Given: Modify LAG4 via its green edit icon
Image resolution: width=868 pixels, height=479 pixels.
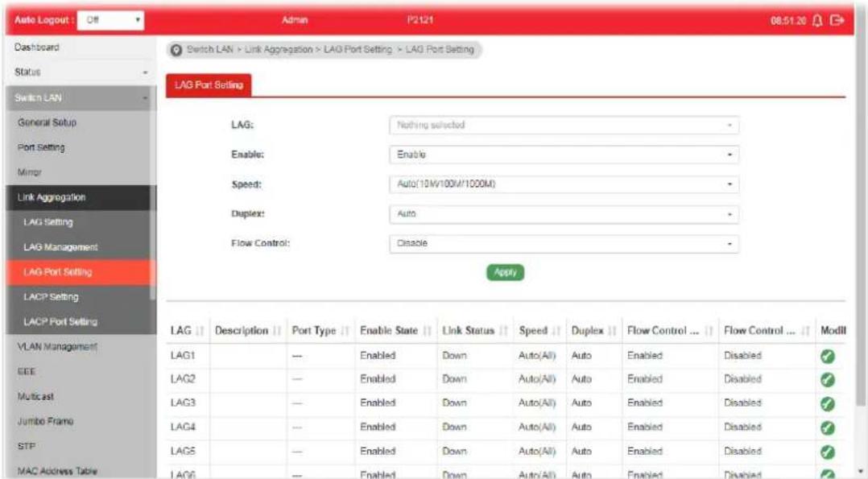Looking at the screenshot, I should (x=827, y=427).
